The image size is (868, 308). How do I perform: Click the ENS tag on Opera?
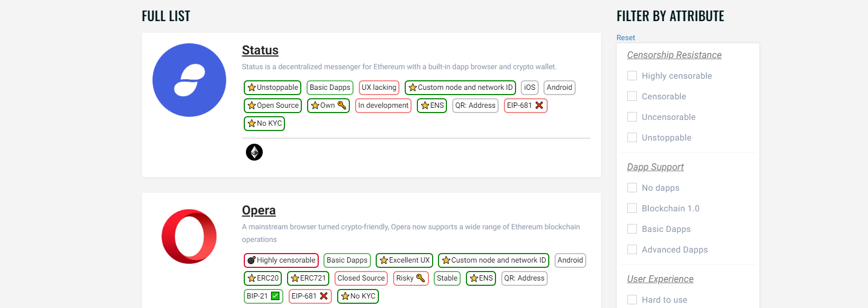481,278
